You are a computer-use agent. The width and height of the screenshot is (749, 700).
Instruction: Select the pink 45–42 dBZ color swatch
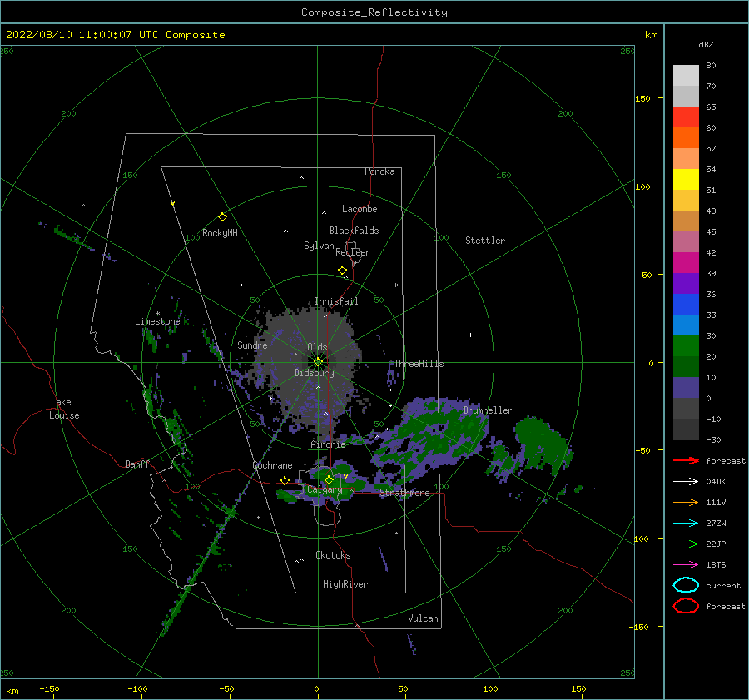coord(686,242)
